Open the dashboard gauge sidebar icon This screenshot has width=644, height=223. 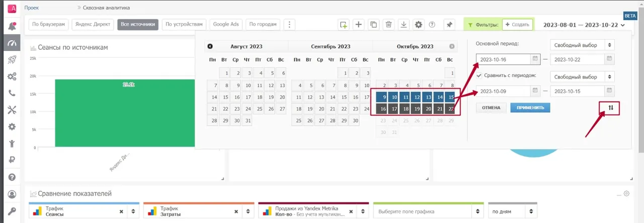coord(12,43)
